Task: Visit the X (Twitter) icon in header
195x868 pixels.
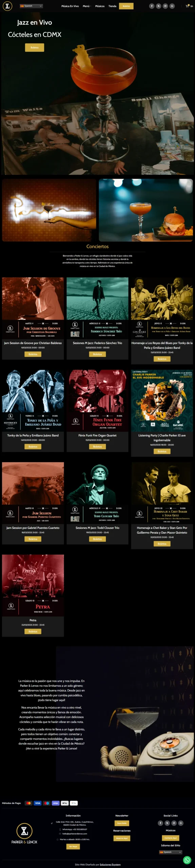Action: [158, 6]
